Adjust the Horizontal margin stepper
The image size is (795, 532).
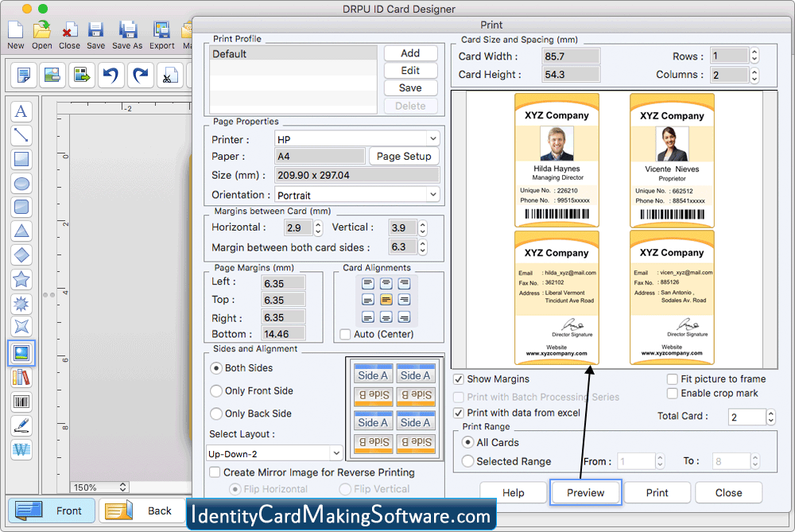318,227
